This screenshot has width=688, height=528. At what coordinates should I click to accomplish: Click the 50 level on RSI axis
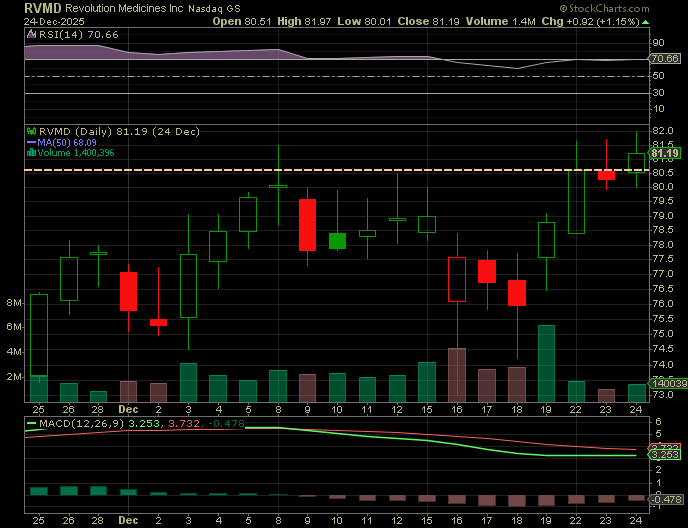[658, 76]
